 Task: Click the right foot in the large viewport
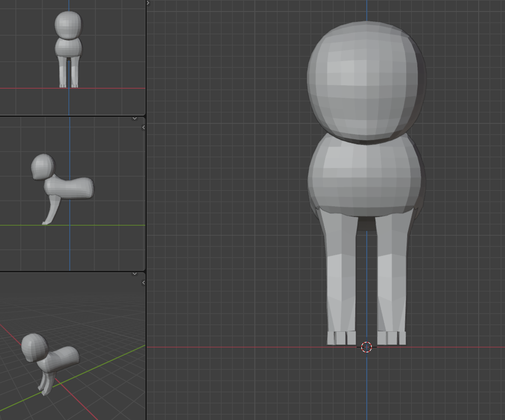pos(391,338)
